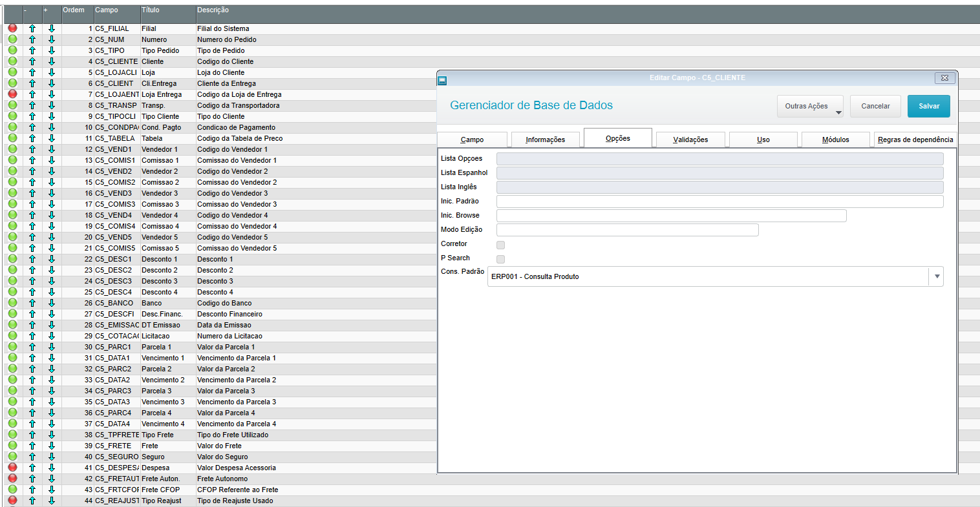Expand the Outras Ações menu button

pyautogui.click(x=810, y=107)
